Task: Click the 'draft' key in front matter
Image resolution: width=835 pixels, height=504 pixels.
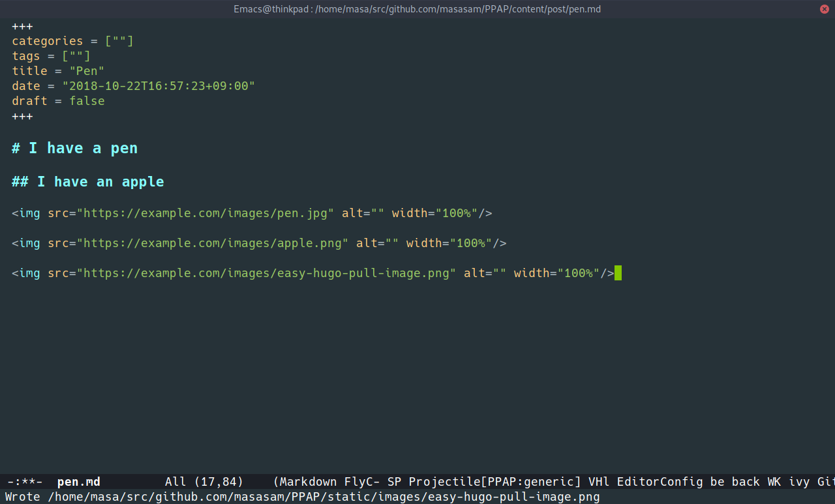Action: tap(29, 101)
